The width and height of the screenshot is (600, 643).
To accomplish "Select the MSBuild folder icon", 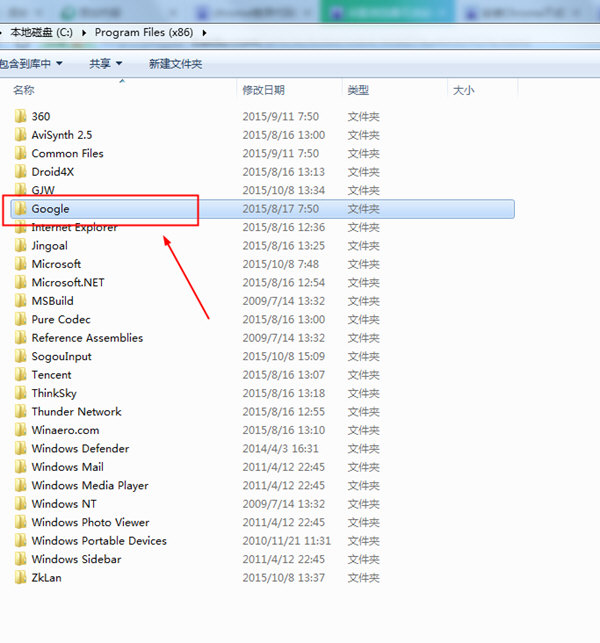I will (21, 301).
